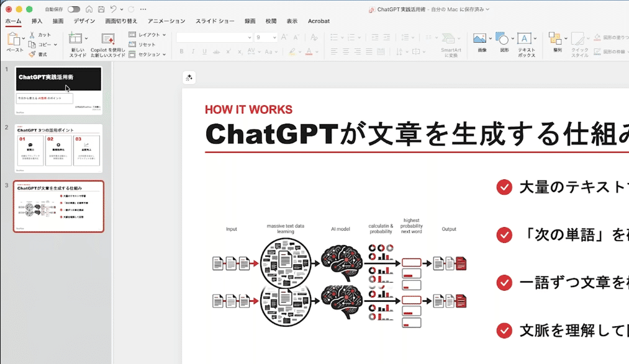
Task: Toggle Superscript formatting
Action: (x=229, y=51)
